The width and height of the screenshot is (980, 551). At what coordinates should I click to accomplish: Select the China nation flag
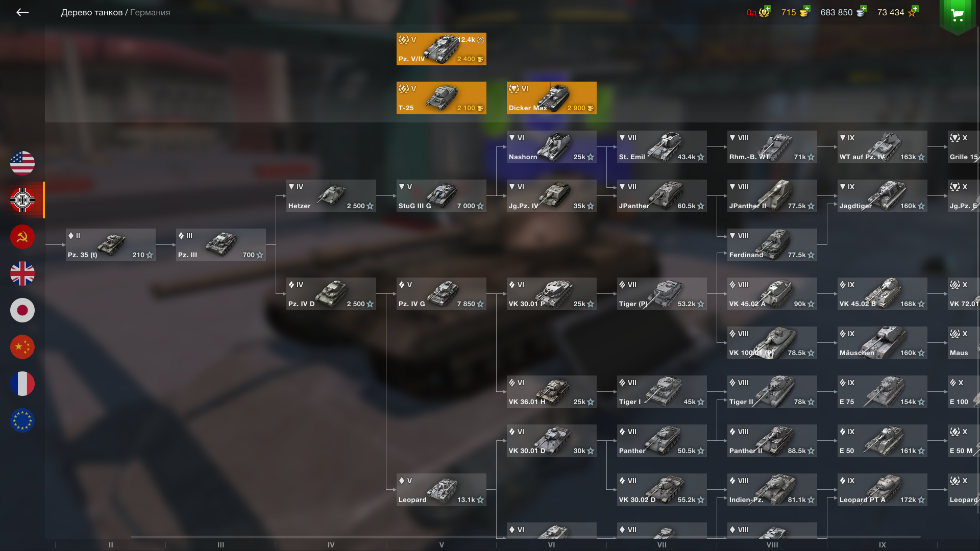tap(22, 347)
